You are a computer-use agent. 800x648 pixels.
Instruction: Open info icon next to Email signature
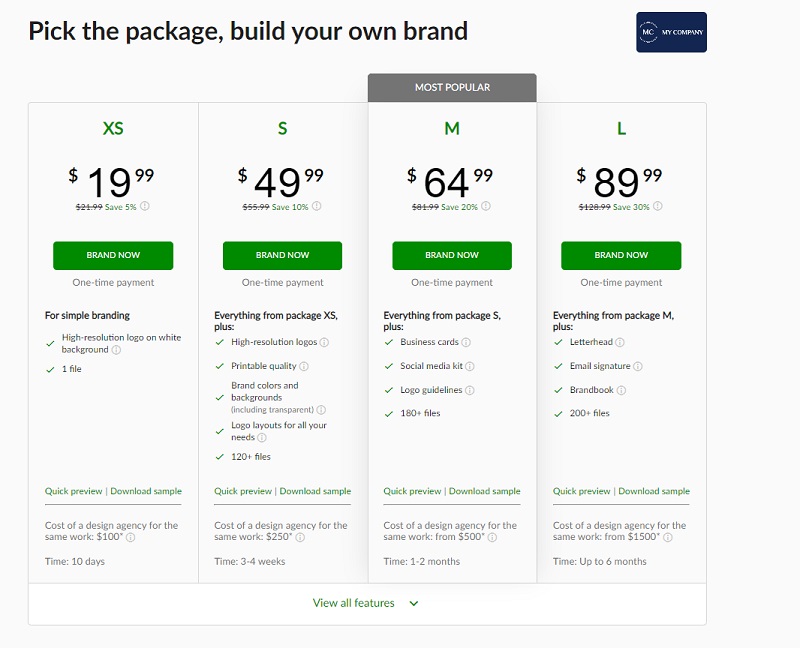pos(638,366)
